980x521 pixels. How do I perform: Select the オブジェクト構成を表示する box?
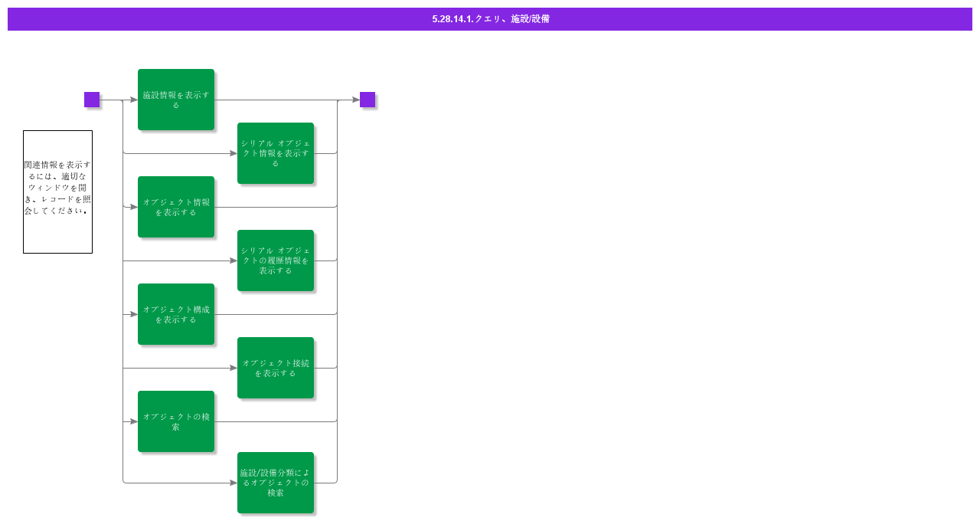coord(176,314)
